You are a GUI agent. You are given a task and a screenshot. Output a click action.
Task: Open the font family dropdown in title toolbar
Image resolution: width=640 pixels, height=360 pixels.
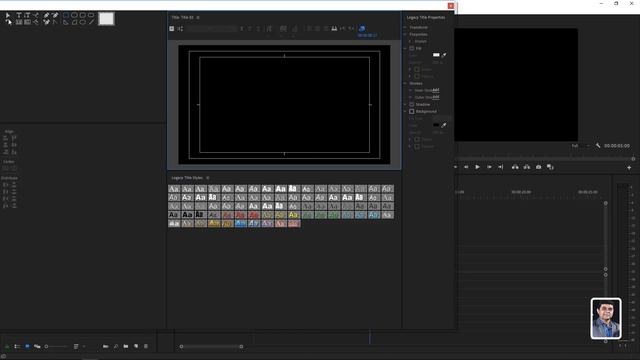tap(212, 29)
